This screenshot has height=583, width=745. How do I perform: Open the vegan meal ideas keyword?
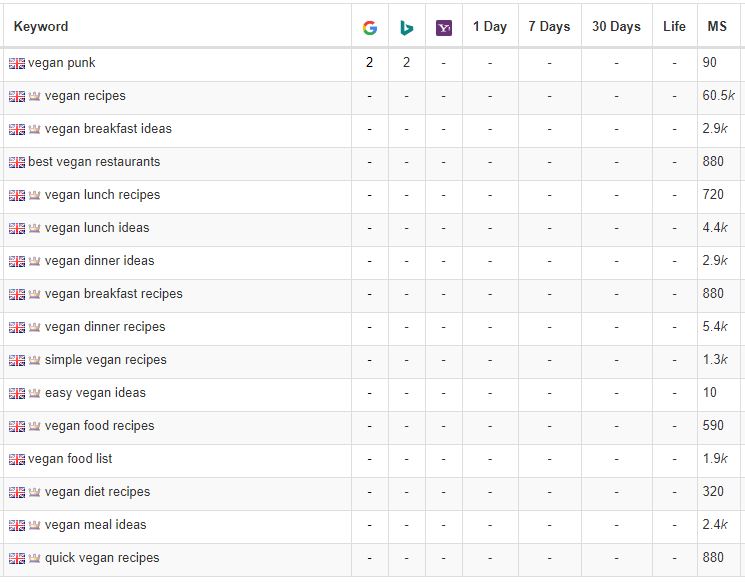(96, 525)
